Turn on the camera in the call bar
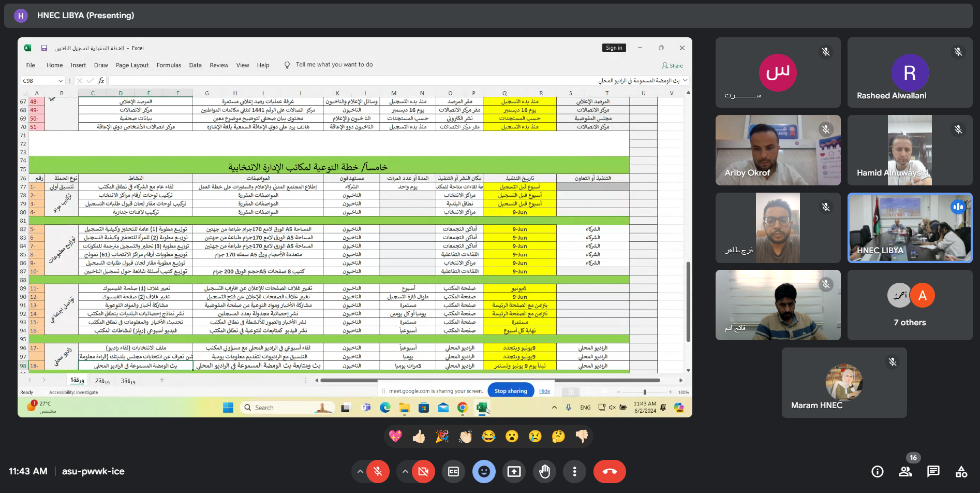The height and width of the screenshot is (493, 980). click(x=423, y=471)
